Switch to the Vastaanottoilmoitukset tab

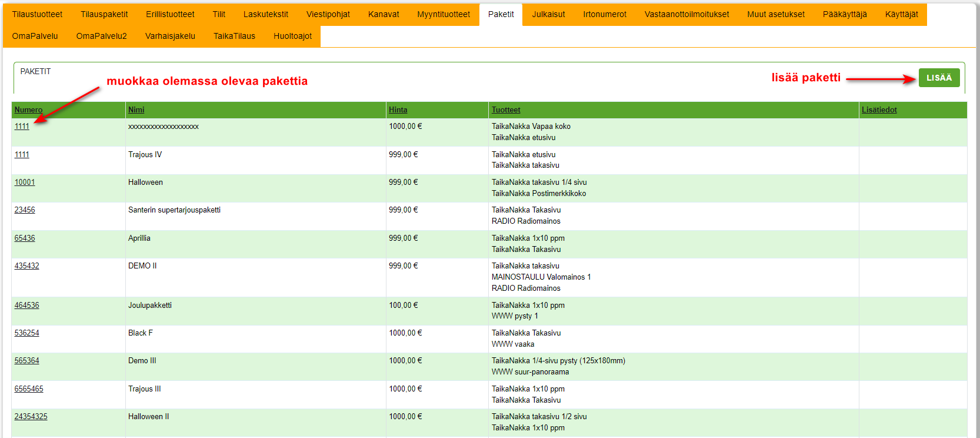686,14
